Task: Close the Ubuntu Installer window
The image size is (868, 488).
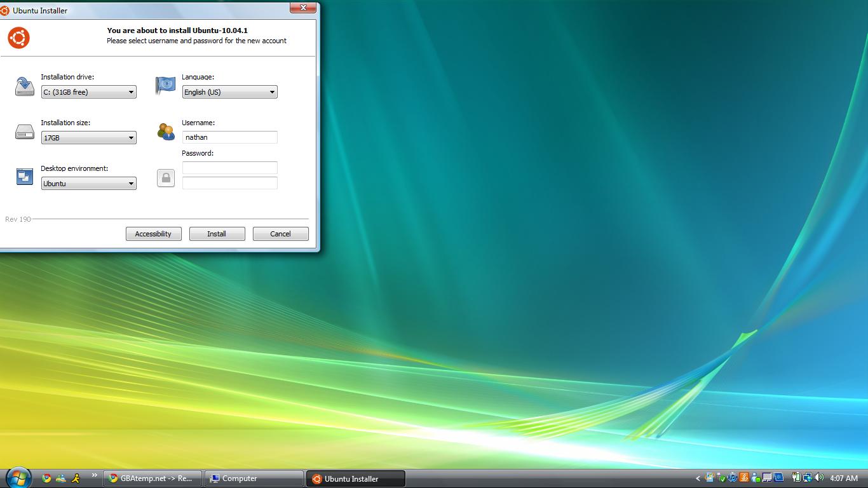Action: click(x=303, y=8)
